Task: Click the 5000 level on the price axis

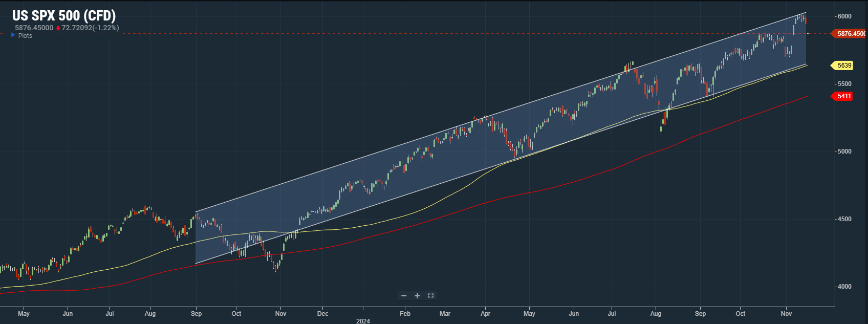Action: (844, 152)
